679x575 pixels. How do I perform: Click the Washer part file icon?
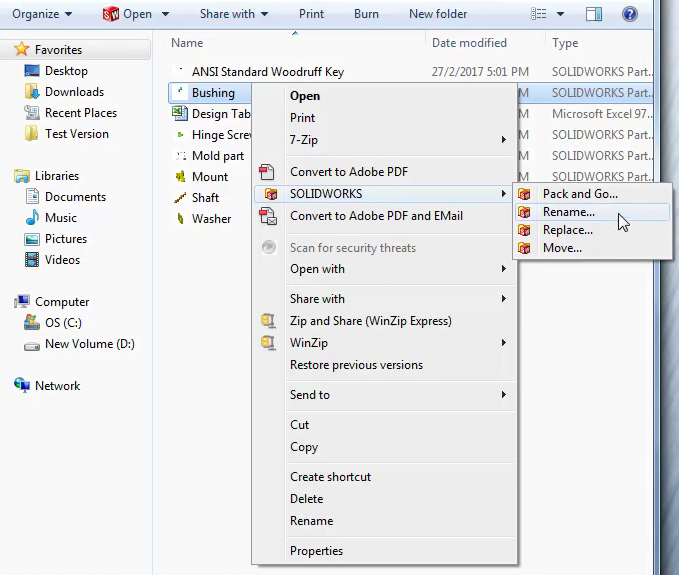(180, 219)
